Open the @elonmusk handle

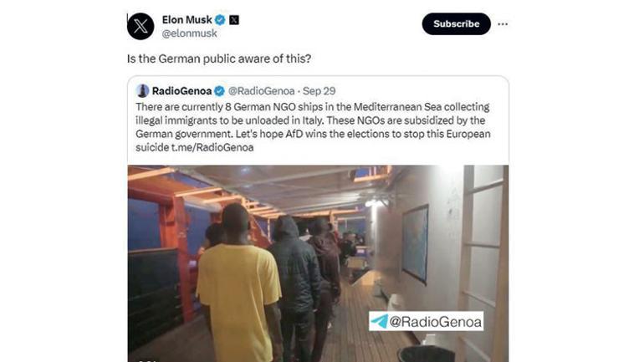pyautogui.click(x=189, y=33)
